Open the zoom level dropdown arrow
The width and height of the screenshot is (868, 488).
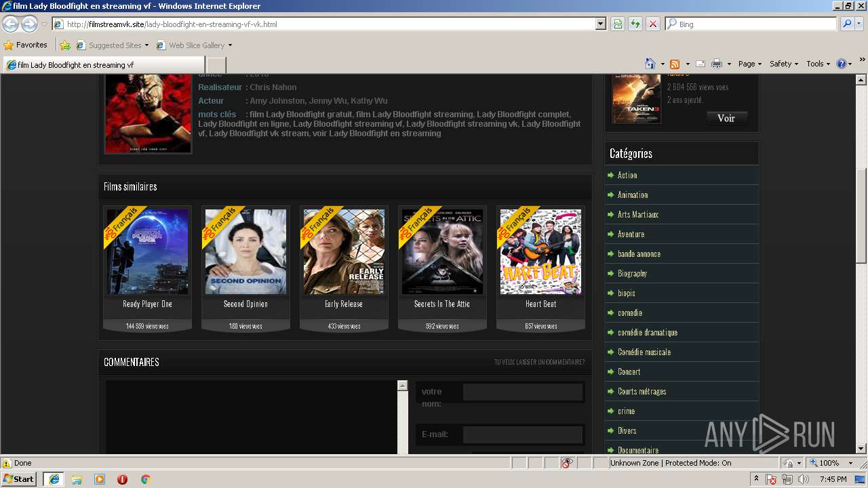[x=851, y=463]
